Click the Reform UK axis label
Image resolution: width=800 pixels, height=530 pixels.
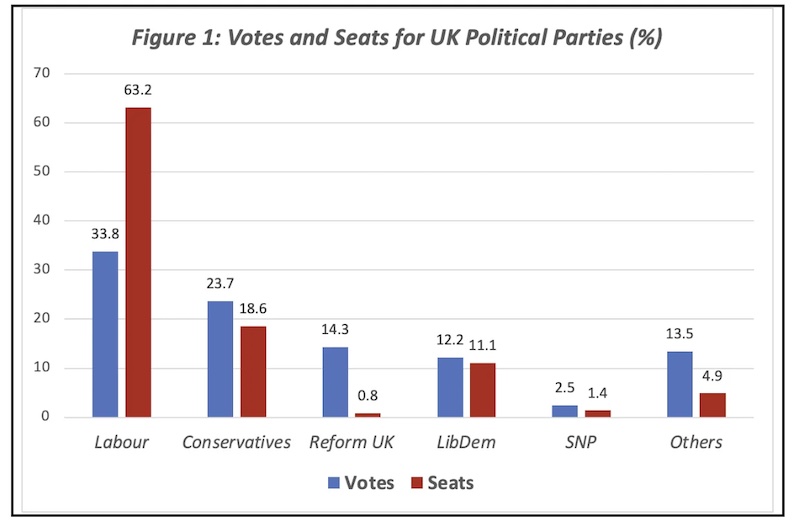pos(352,442)
